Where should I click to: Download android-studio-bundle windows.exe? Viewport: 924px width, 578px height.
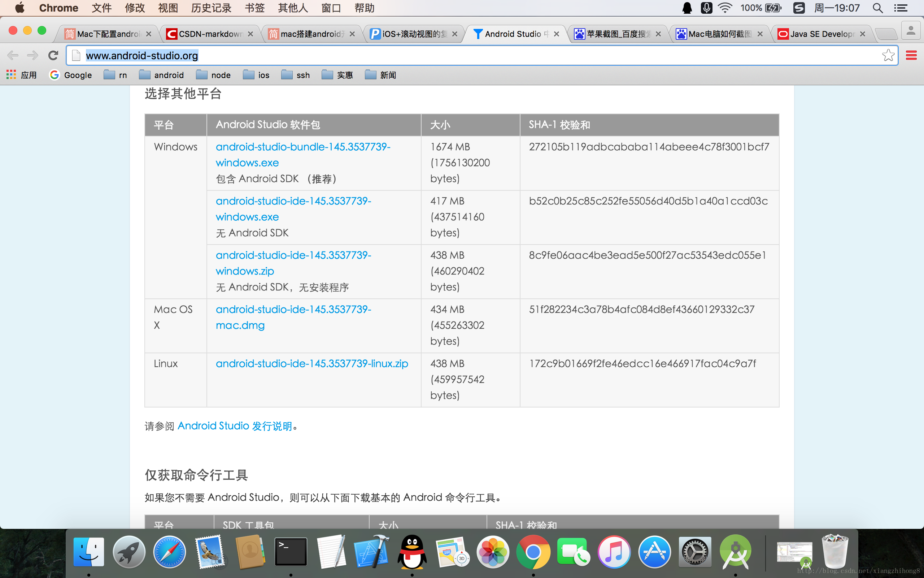point(303,155)
